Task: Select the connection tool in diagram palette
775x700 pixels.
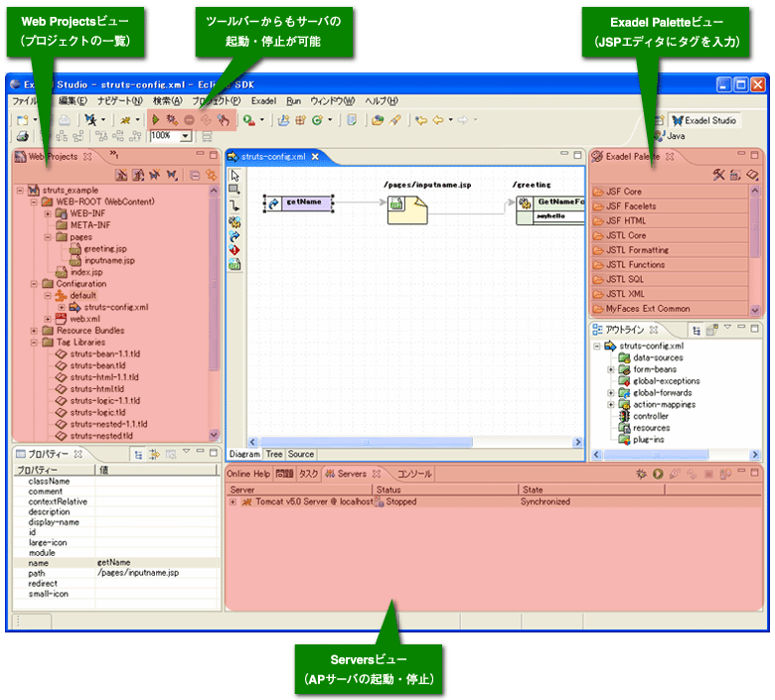Action: point(234,206)
